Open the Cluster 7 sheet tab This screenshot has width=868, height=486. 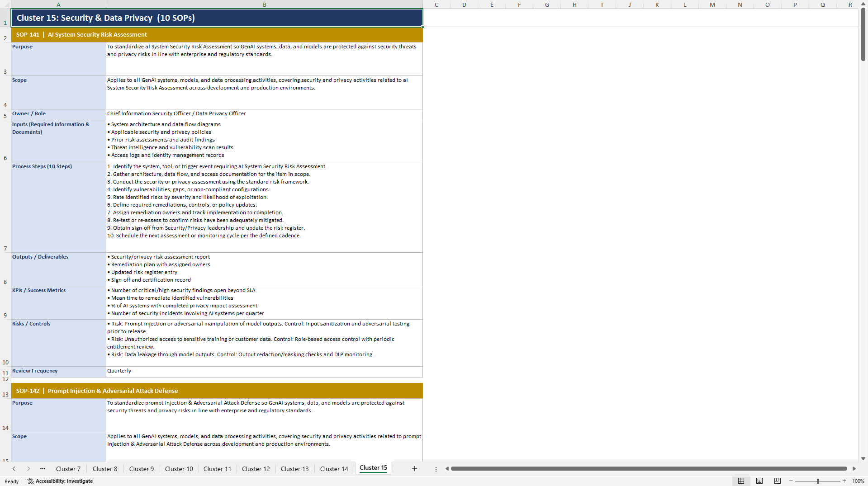coord(68,469)
